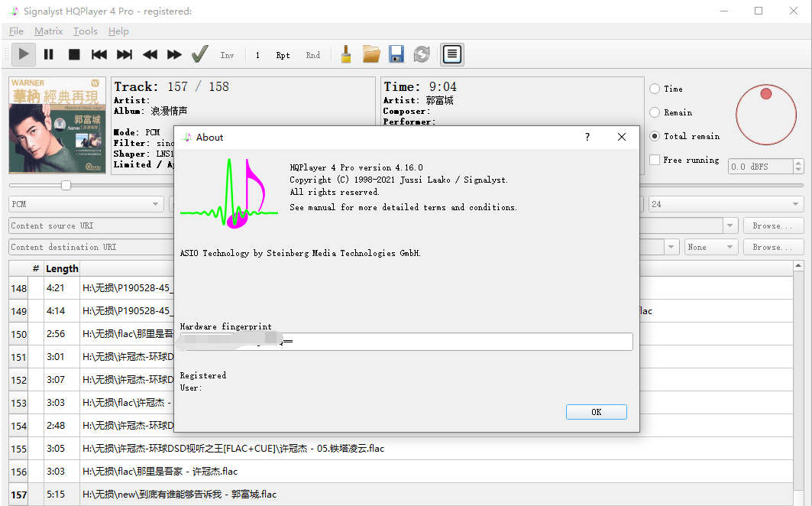Toggle the playlist view list icon
Screen dimensions: 812x506
click(x=452, y=54)
